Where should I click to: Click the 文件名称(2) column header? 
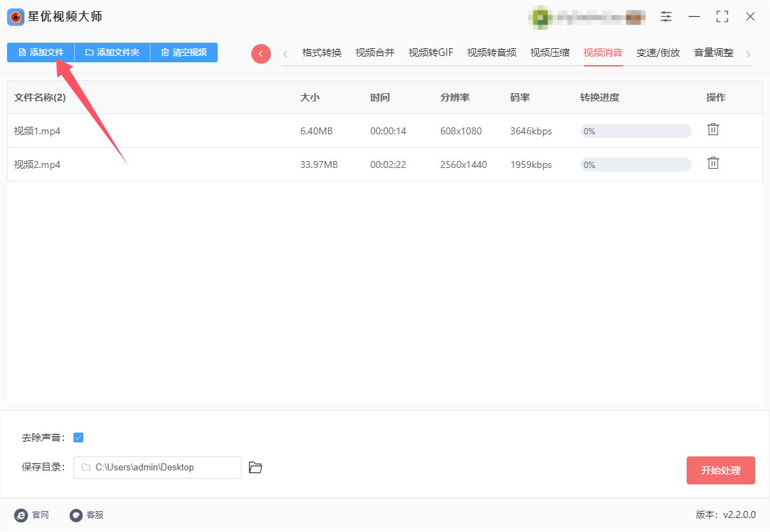click(40, 97)
